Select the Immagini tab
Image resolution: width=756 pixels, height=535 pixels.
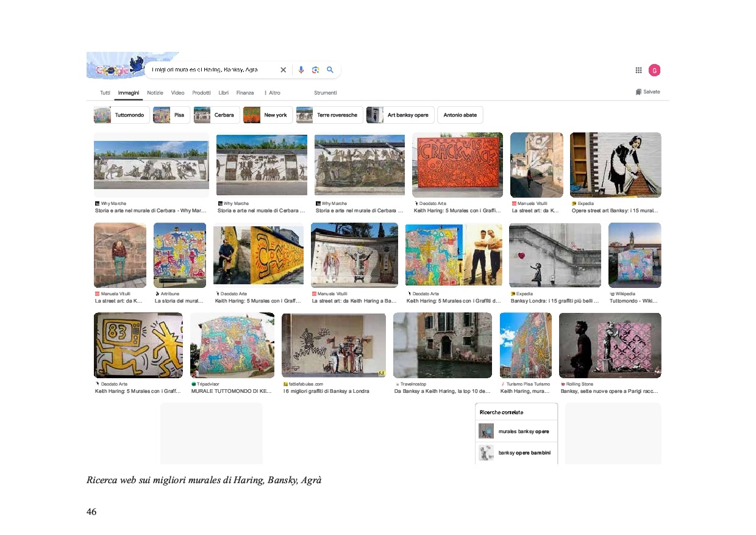[x=129, y=93]
